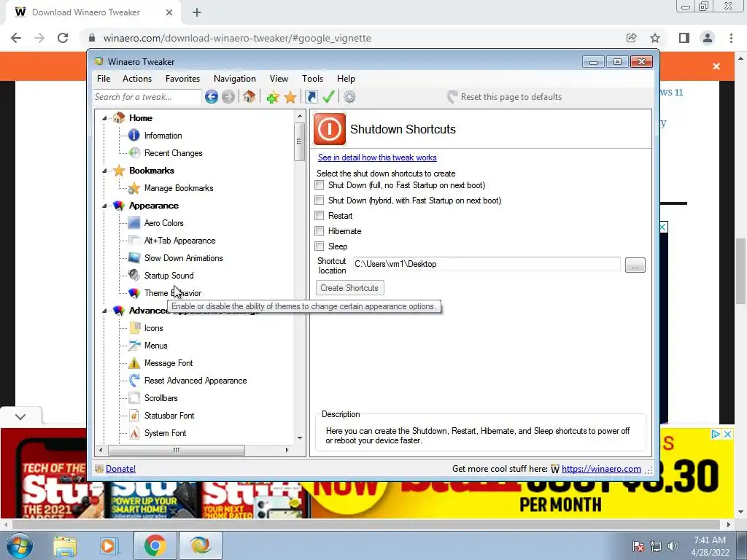Collapse the Appearance tree node
The height and width of the screenshot is (560, 747).
tap(104, 206)
